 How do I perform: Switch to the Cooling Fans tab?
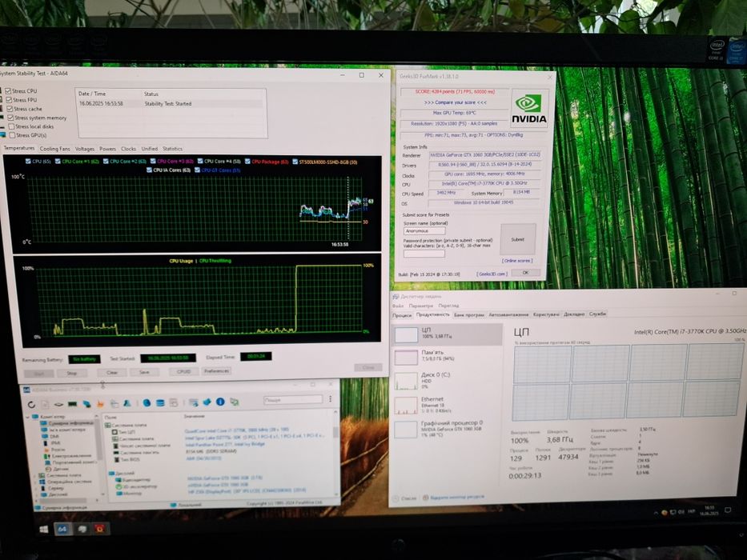[54, 149]
